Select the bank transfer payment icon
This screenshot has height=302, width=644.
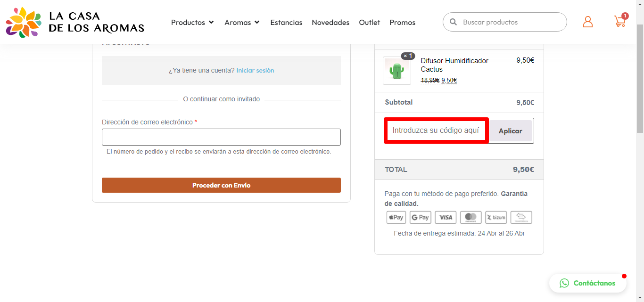[x=521, y=217]
